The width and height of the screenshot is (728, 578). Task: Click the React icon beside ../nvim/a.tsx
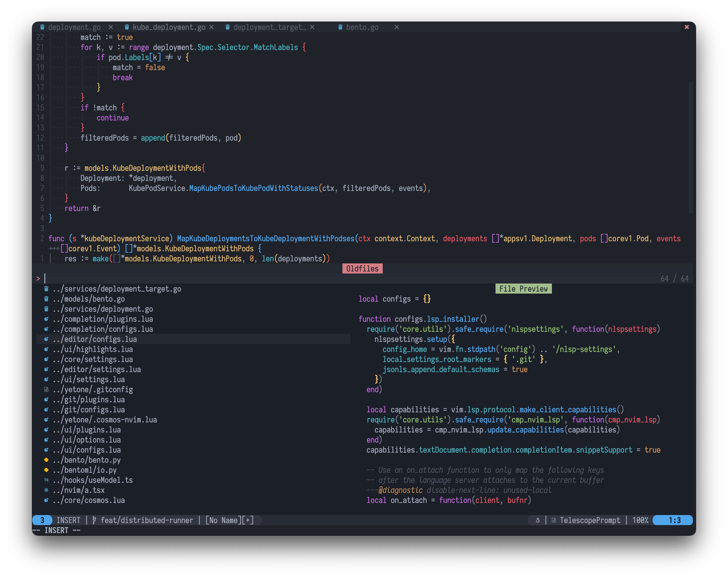click(46, 490)
